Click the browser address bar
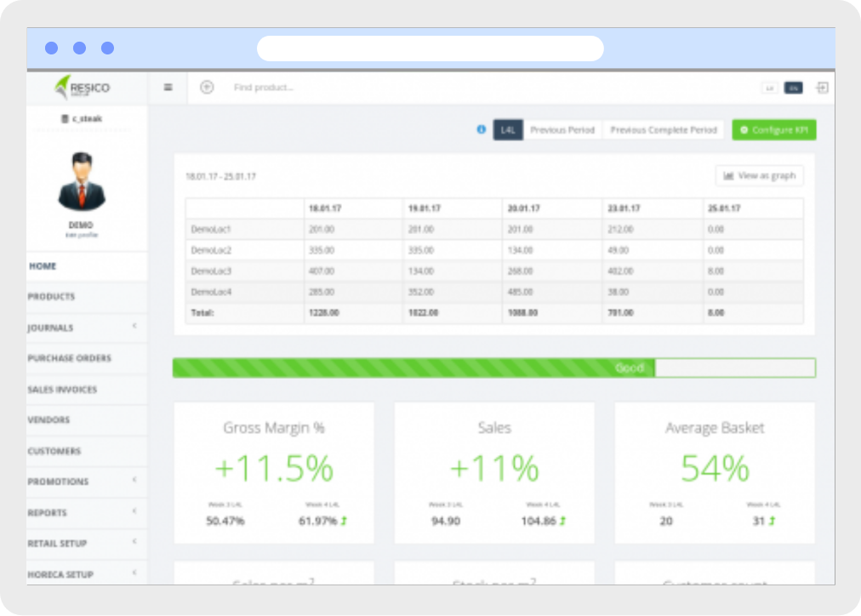The height and width of the screenshot is (616, 861). point(430,48)
